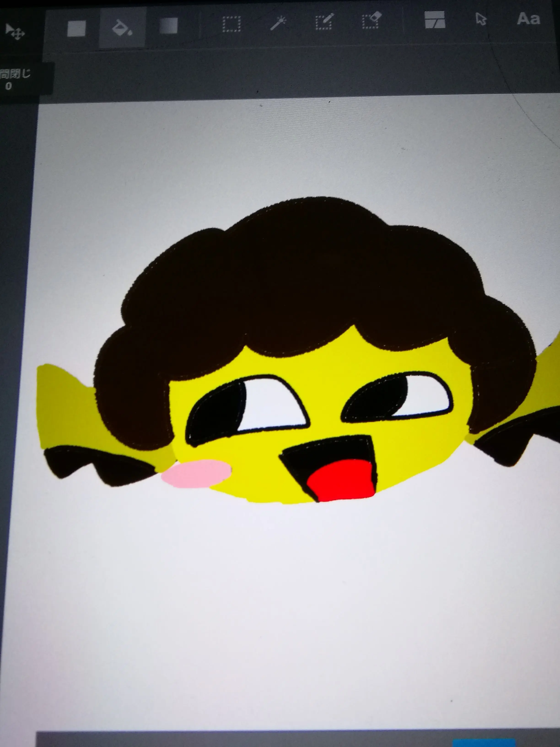Select the Gradient tool
Viewport: 560px width, 747px height.
pyautogui.click(x=168, y=26)
